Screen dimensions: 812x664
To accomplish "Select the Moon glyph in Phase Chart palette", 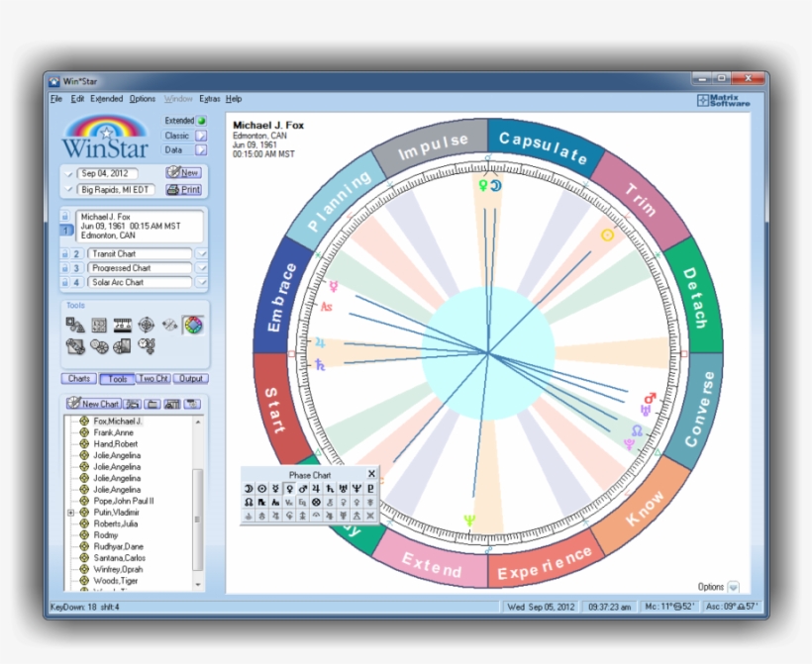I will [249, 488].
